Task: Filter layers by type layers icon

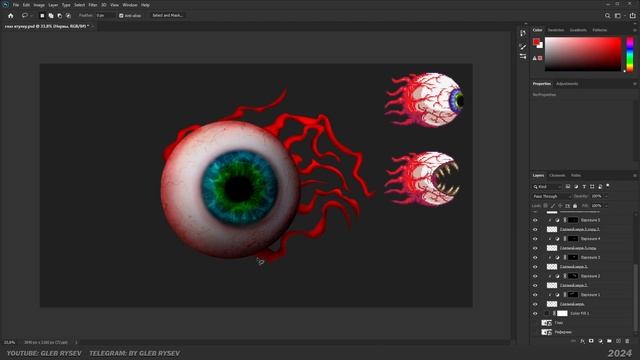Action: (584, 187)
